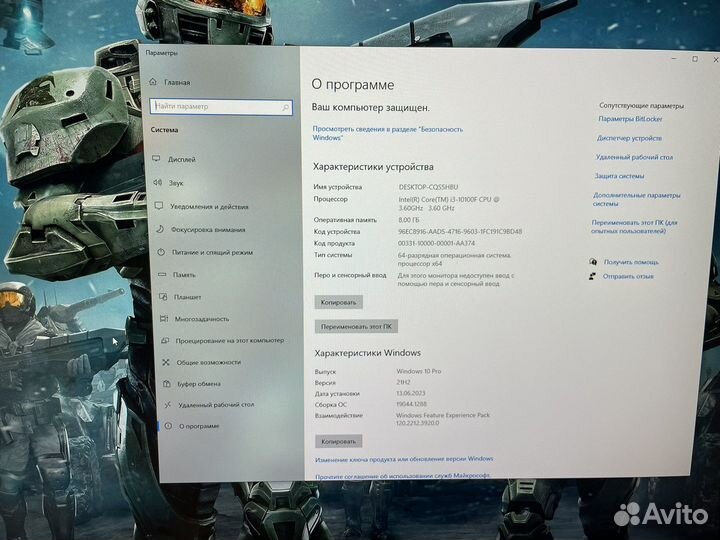Click Получить помощь link
This screenshot has width=720, height=540.
tap(631, 262)
